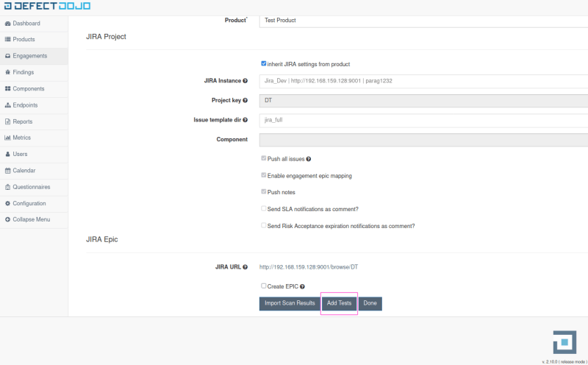Toggle the Push all issues checkbox

(x=264, y=158)
